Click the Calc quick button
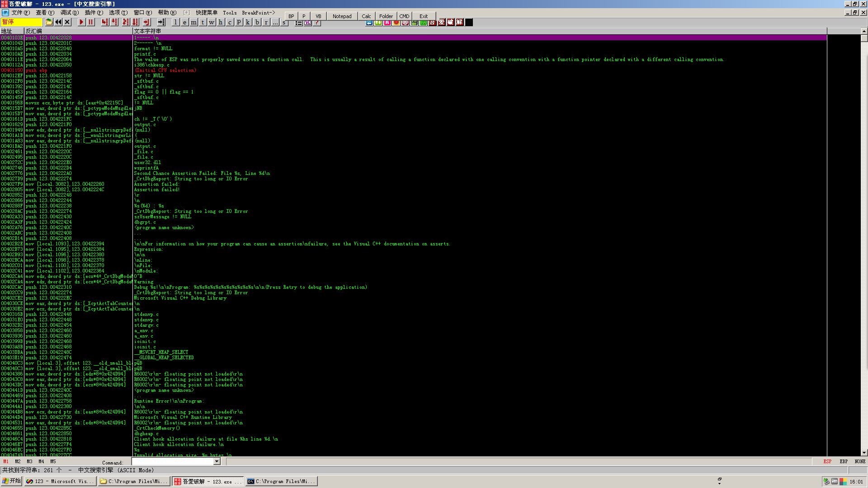 366,16
